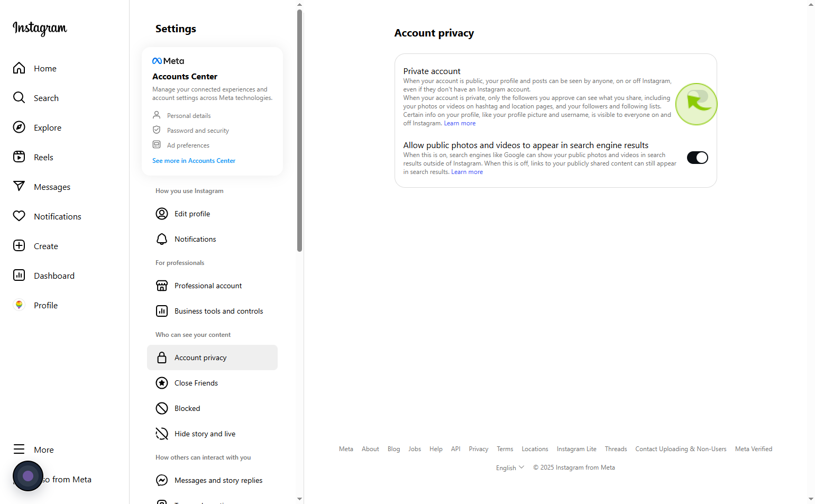The height and width of the screenshot is (504, 815).
Task: Open Search with the magnifier icon
Action: [x=19, y=98]
